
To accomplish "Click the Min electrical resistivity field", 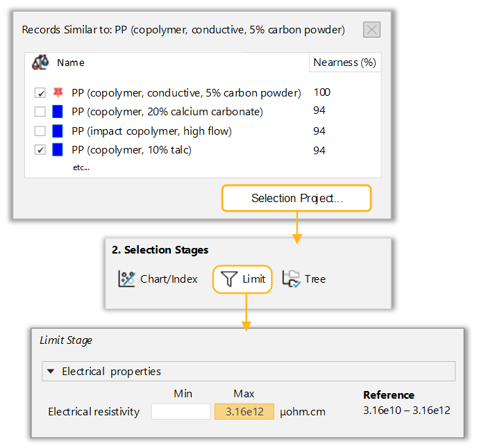I will click(x=181, y=412).
